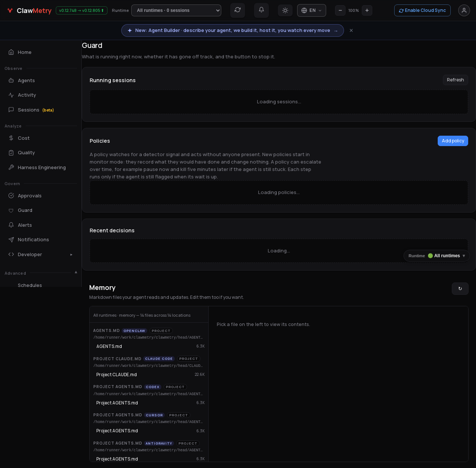Viewport: 476px width, 468px height.
Task: Collapse the Advanced sidebar section
Action: pos(76,272)
